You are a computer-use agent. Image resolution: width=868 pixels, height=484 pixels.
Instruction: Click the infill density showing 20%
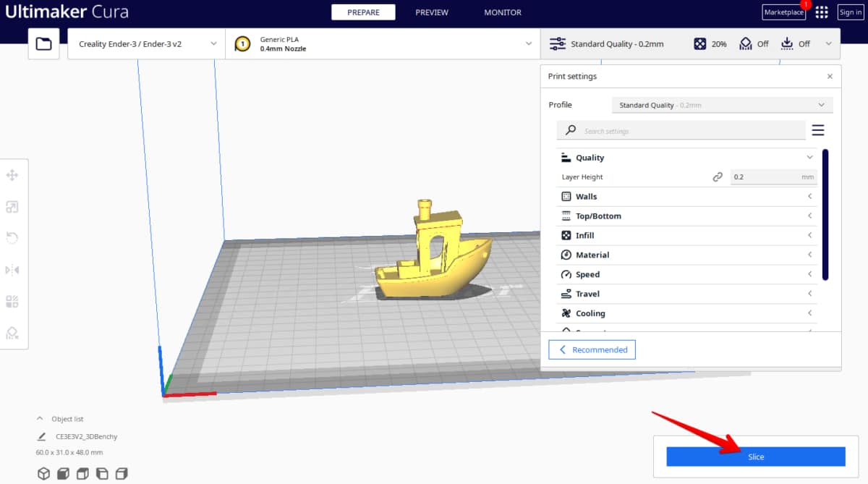710,43
